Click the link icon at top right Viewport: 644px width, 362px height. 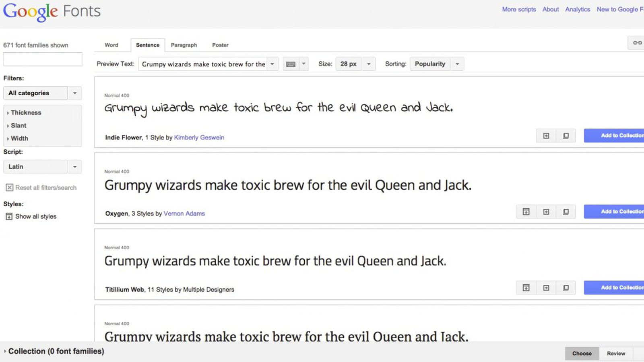pyautogui.click(x=637, y=43)
